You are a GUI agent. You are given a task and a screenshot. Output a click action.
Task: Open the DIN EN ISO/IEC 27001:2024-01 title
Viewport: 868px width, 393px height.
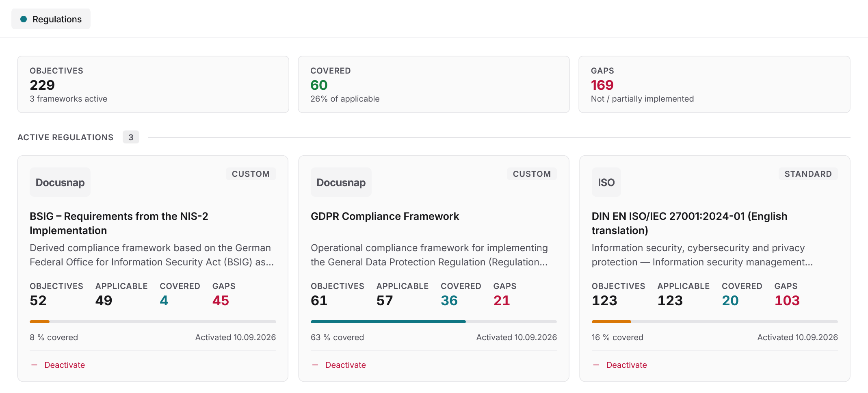click(689, 223)
